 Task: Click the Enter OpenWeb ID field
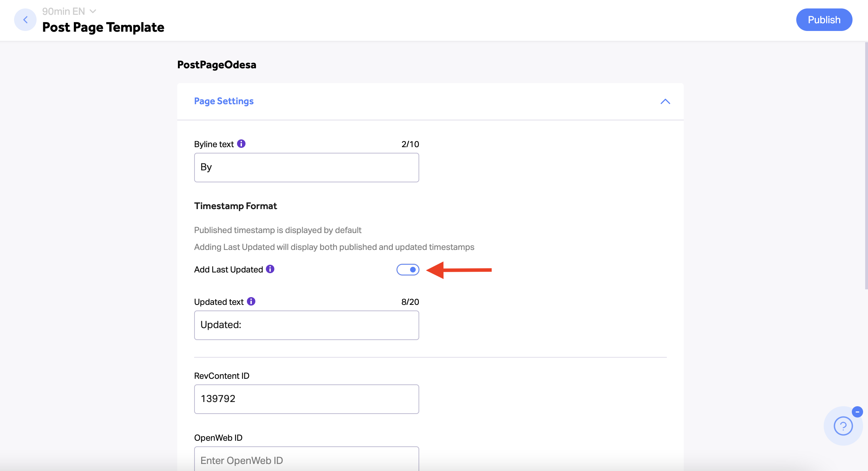pyautogui.click(x=307, y=459)
